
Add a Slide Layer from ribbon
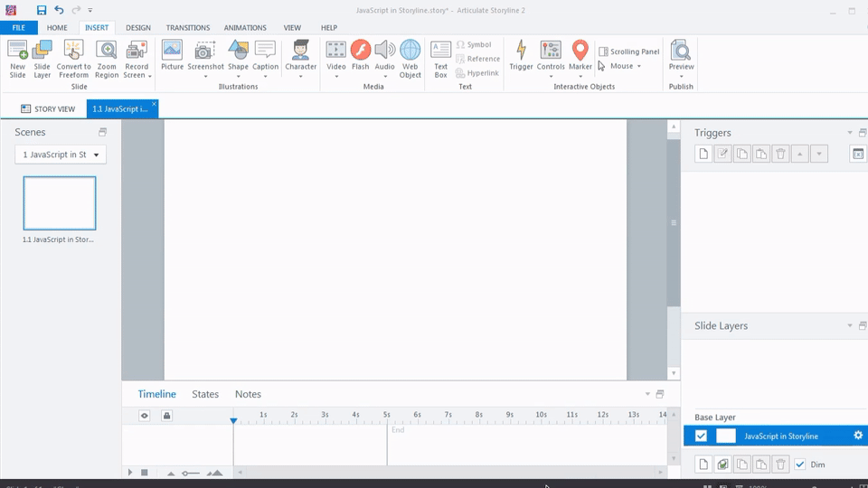pos(42,59)
